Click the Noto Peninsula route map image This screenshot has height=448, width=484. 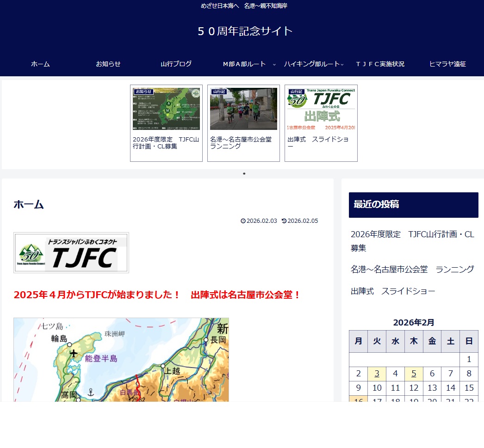(x=121, y=359)
